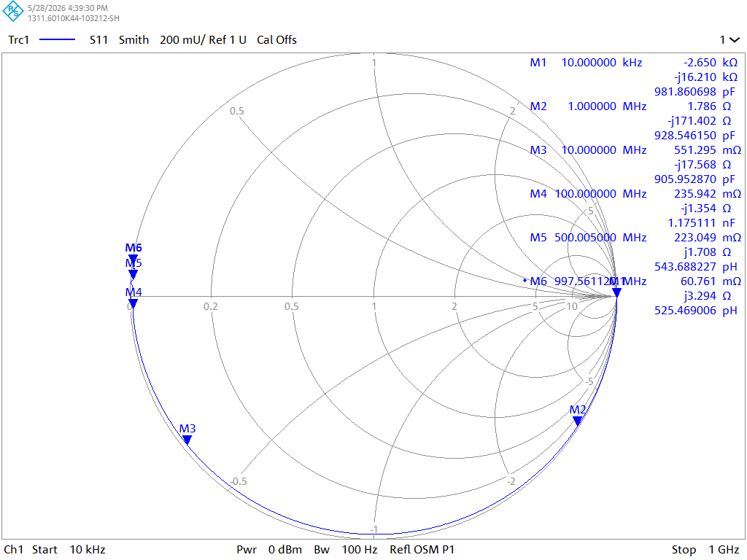This screenshot has height=560, width=747.
Task: Click the Refl OSM P1 calibration text
Action: coord(422,550)
